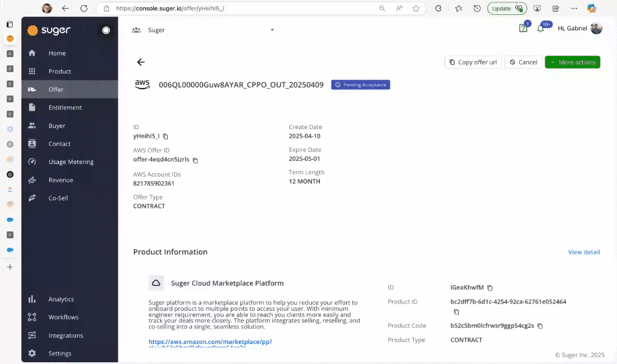
Task: Expand the More actions dropdown
Action: 572,62
